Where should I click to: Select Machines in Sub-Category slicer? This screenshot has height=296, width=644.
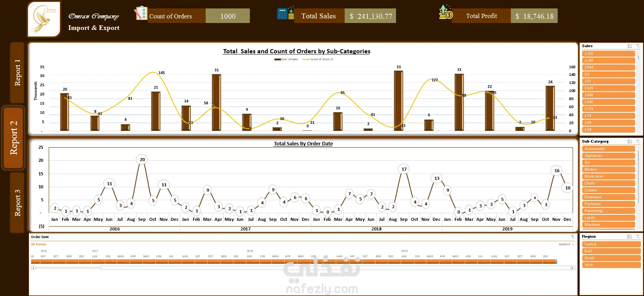point(609,225)
